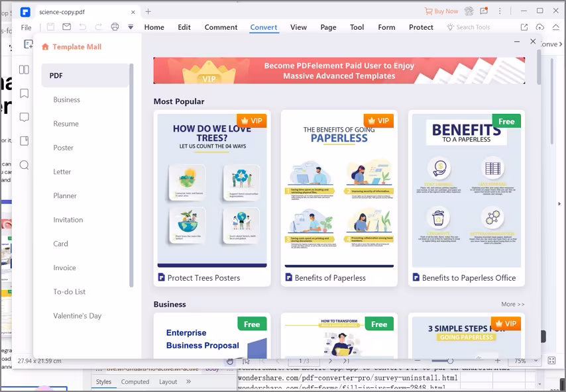Open the Form tab
The image size is (566, 392).
[386, 27]
